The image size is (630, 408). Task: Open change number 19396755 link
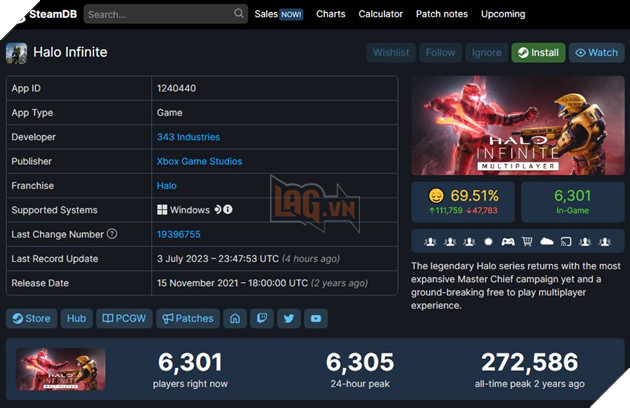(178, 234)
